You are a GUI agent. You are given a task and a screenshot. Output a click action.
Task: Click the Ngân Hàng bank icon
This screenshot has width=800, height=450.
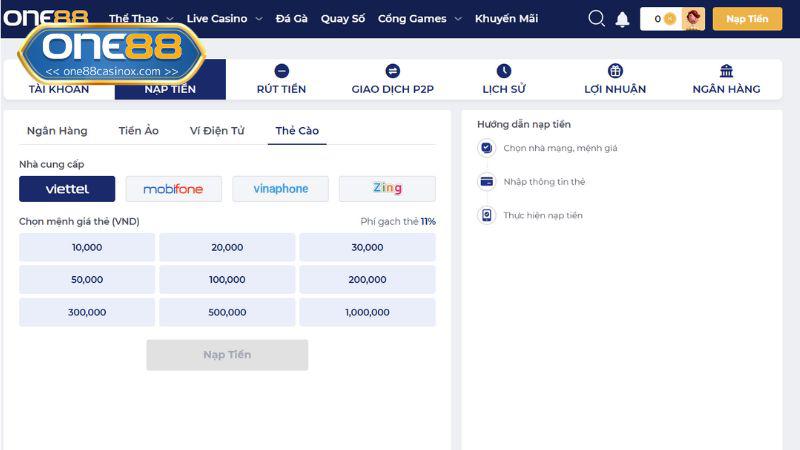pyautogui.click(x=726, y=71)
